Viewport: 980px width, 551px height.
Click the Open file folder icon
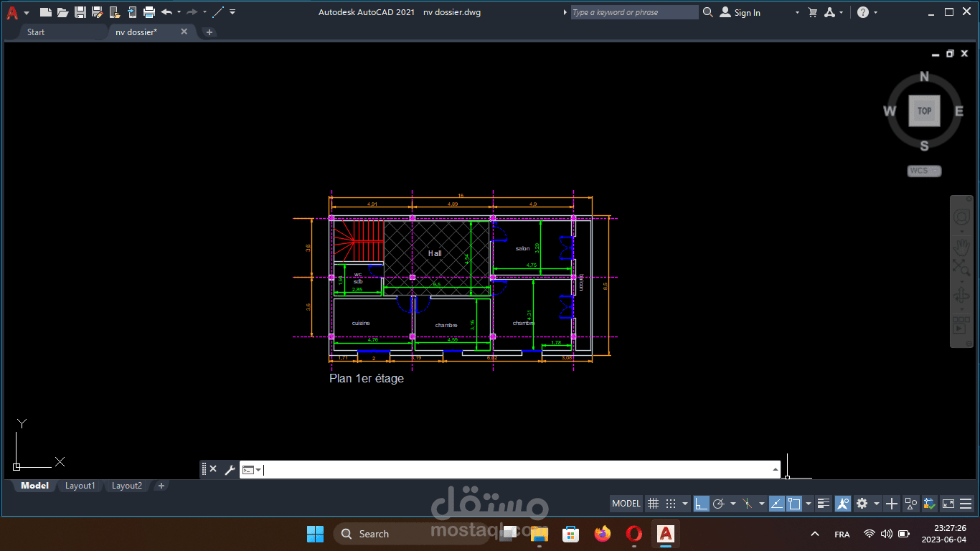click(x=62, y=12)
